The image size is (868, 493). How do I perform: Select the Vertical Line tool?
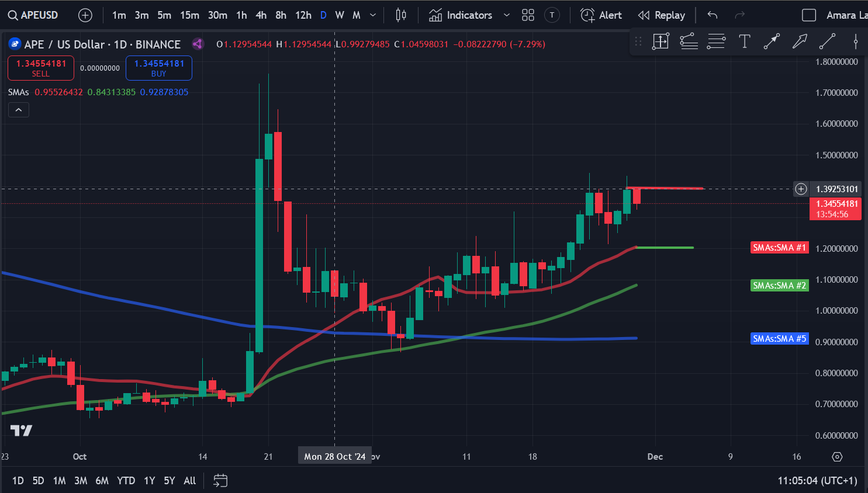pyautogui.click(x=855, y=41)
